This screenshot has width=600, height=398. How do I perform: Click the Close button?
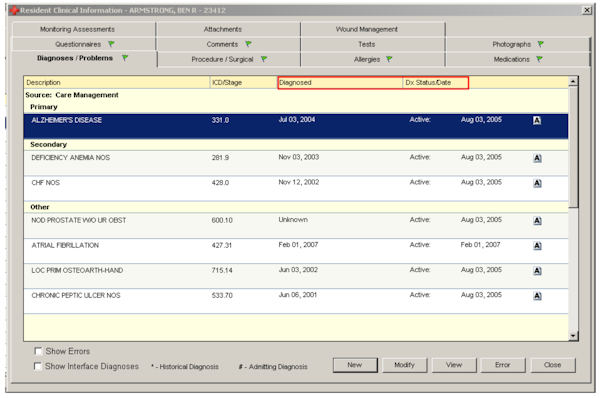pyautogui.click(x=553, y=365)
